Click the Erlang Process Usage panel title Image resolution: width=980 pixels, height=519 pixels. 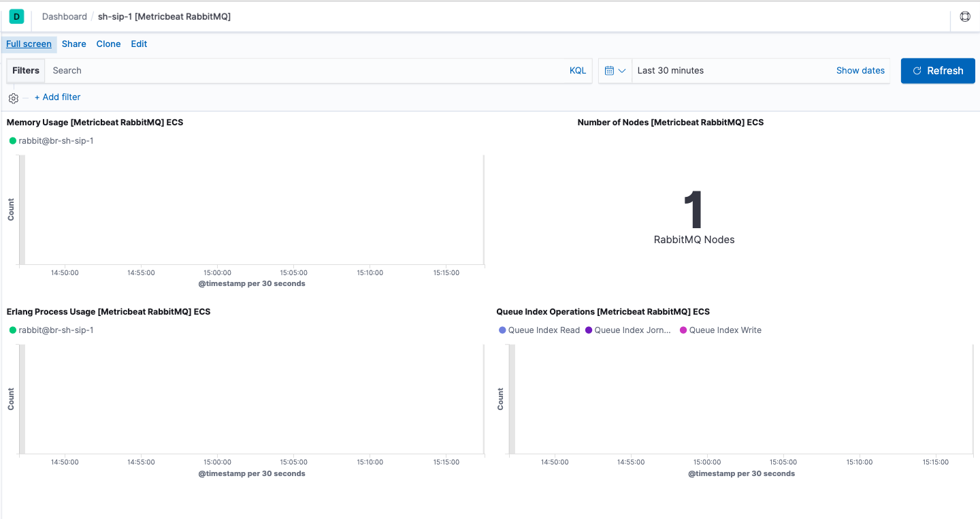tap(108, 312)
